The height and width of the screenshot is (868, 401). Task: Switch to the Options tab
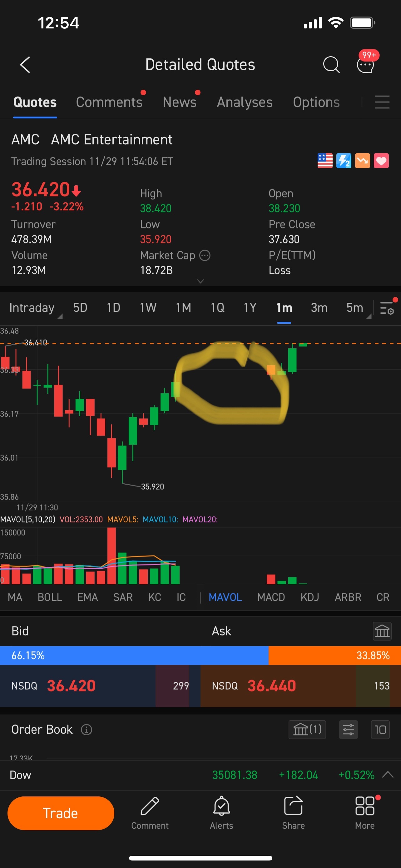tap(316, 102)
